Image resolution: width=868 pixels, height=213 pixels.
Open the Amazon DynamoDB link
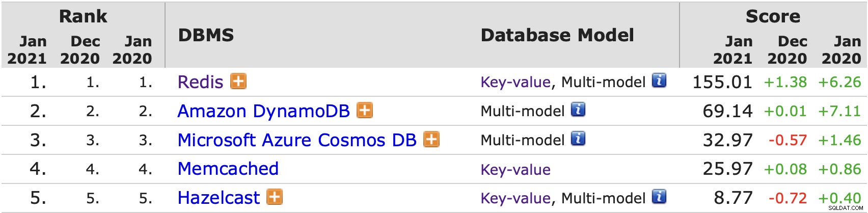click(263, 111)
